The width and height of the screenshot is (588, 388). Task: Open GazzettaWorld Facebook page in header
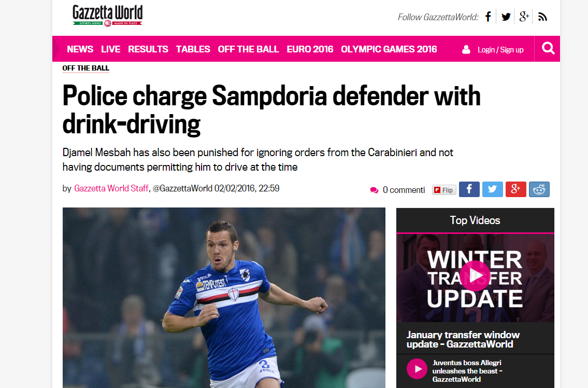point(488,17)
